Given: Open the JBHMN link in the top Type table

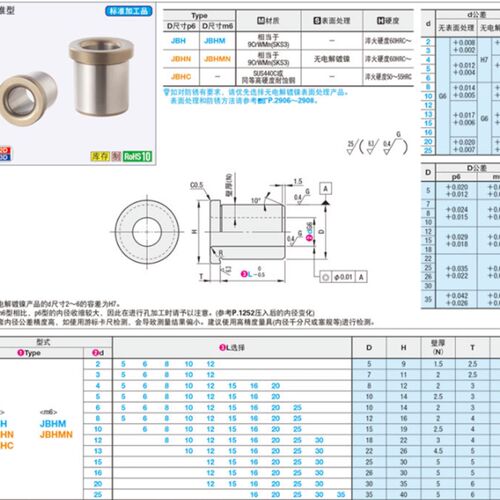Looking at the screenshot, I should coord(217,59).
